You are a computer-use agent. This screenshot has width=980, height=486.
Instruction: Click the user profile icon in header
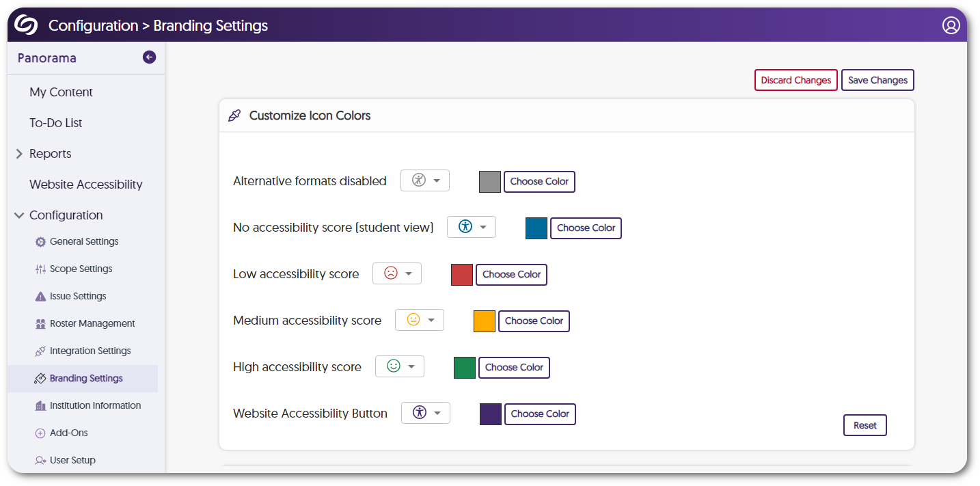951,25
